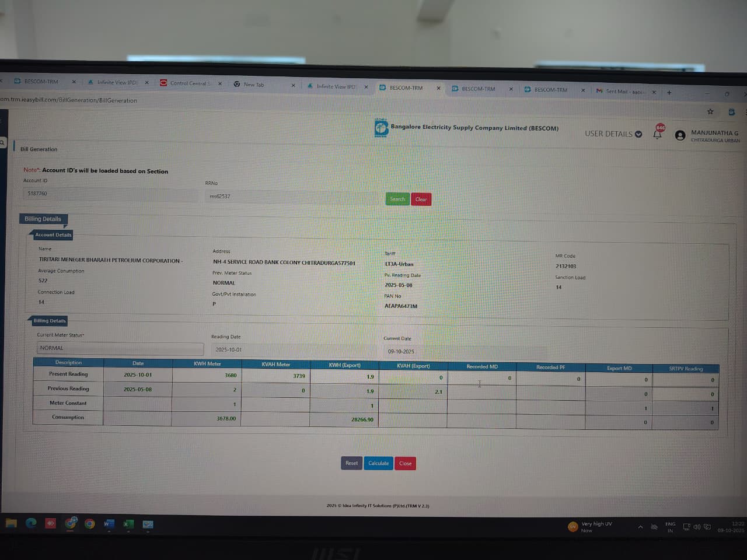Show hidden system tray icons chevron
747x560 pixels.
click(x=640, y=527)
